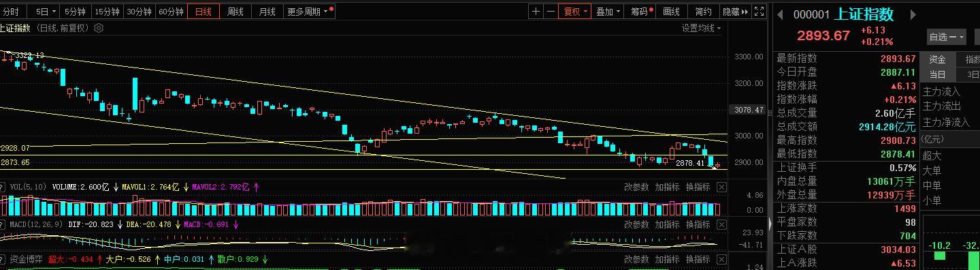Switch to 周线 weekly chart tab
980x270 pixels.
point(235,12)
